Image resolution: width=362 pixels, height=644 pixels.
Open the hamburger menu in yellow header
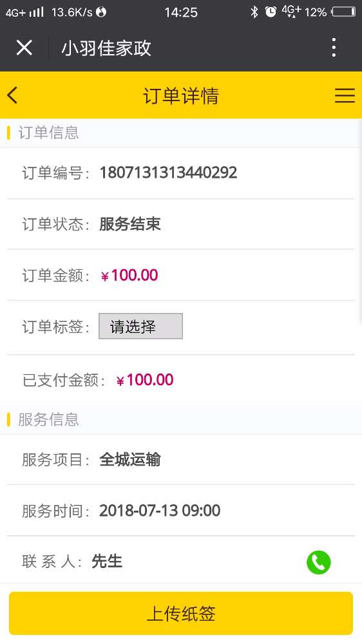click(345, 95)
